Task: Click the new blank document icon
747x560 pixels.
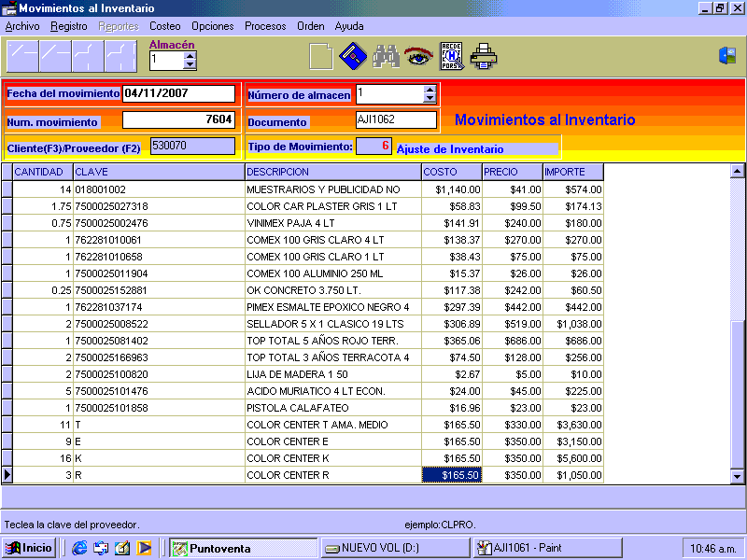Action: 320,57
